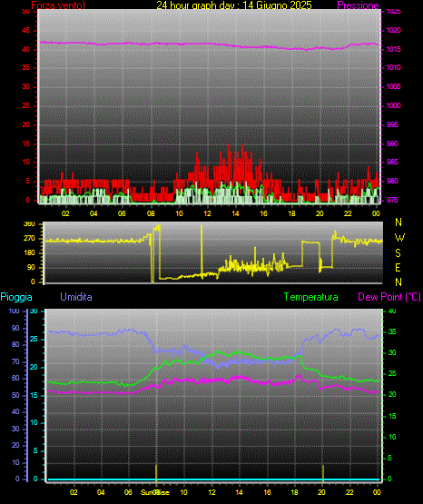Click the green 40 value on temperature axis

click(392, 311)
